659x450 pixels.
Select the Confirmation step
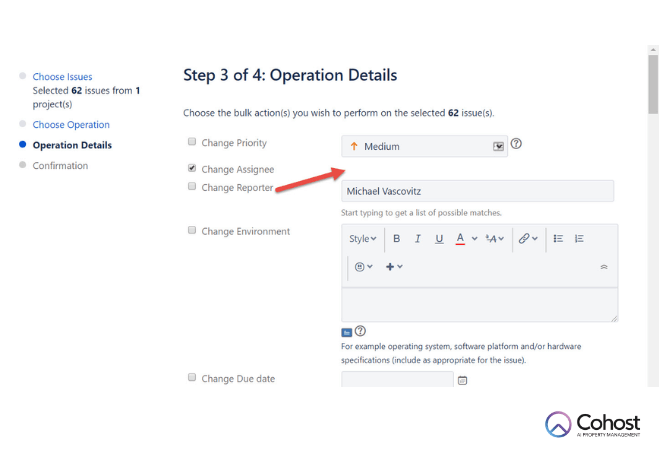[x=60, y=166]
